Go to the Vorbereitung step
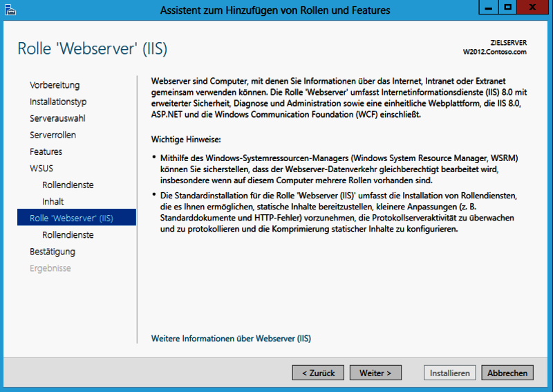This screenshot has height=392, width=553. pyautogui.click(x=55, y=85)
